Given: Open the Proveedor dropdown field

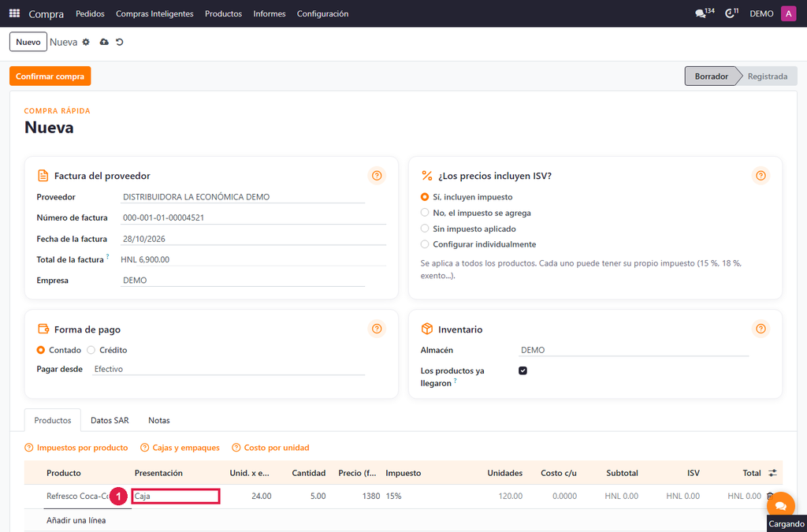Looking at the screenshot, I should (x=243, y=197).
